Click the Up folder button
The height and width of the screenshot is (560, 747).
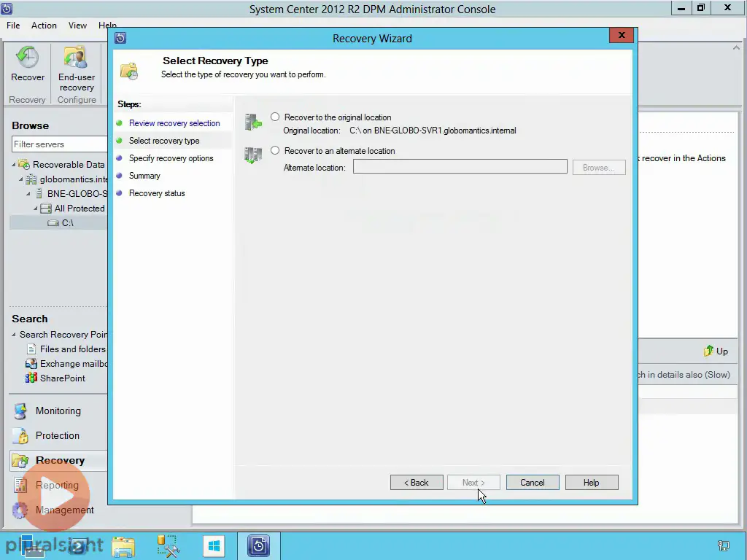(x=716, y=351)
